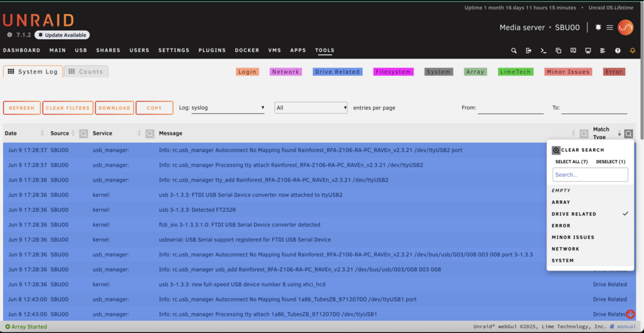Toggle the LimeTech filter label
Viewport: 644px width, 333px height.
515,72
